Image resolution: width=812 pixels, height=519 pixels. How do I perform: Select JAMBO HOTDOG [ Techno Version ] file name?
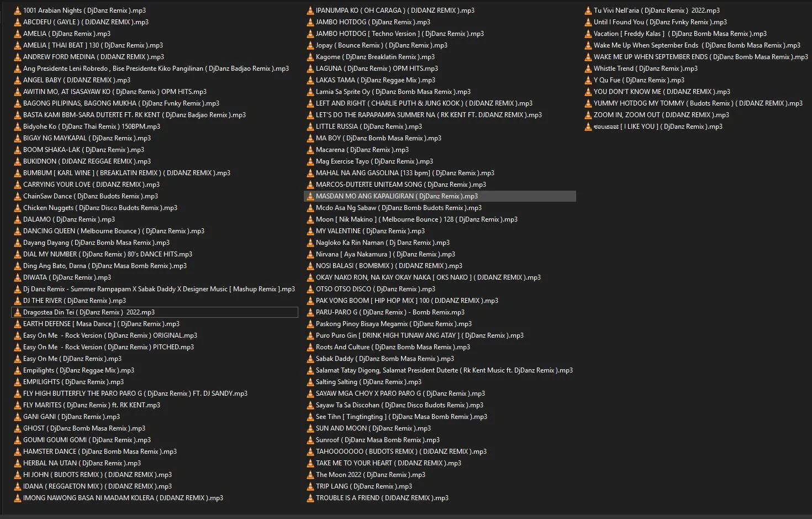400,34
